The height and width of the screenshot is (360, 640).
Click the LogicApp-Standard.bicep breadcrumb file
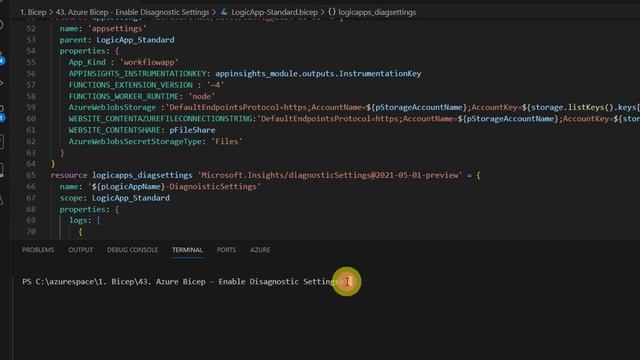pyautogui.click(x=274, y=12)
